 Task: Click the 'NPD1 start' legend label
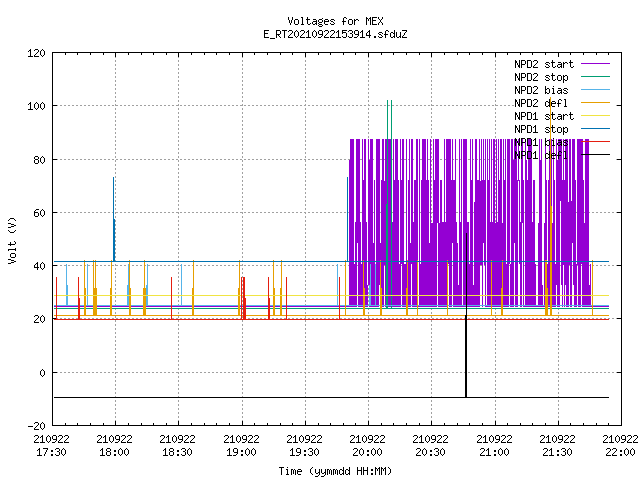(544, 116)
